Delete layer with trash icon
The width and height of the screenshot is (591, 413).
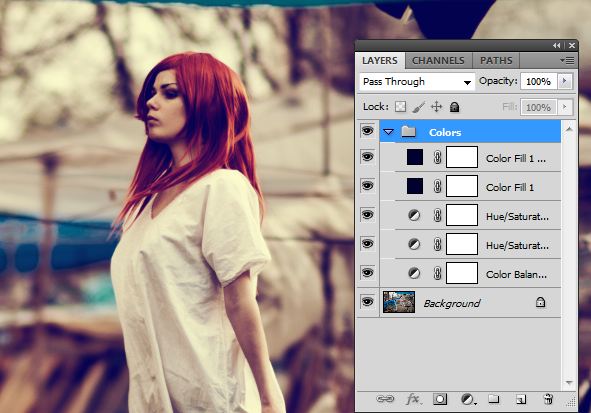[548, 399]
